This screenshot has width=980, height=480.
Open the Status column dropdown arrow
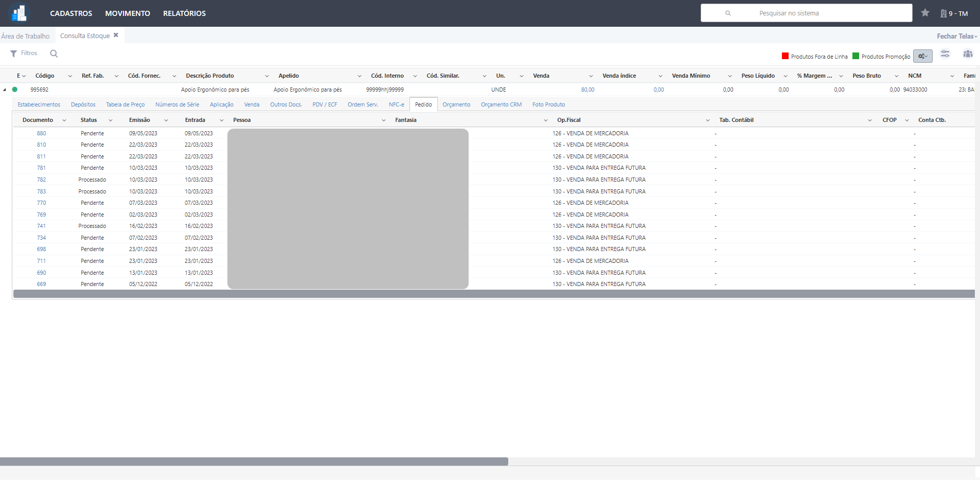point(110,120)
